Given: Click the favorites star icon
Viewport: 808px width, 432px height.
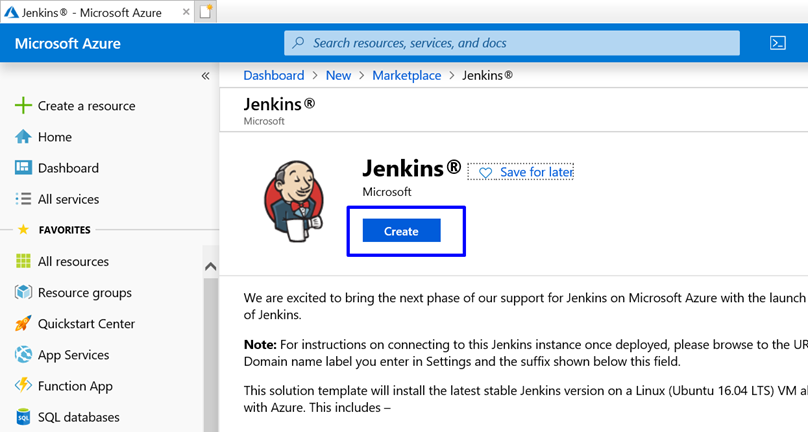Looking at the screenshot, I should (x=23, y=229).
